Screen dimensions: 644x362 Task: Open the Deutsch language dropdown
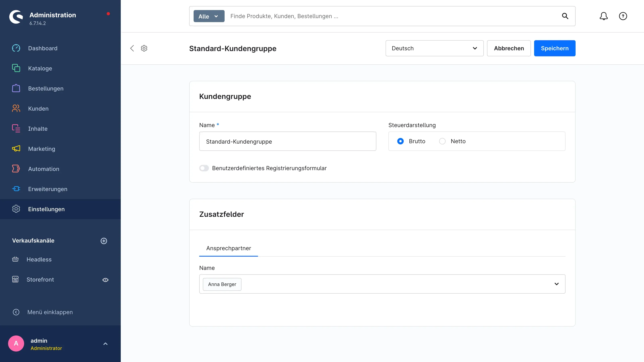[434, 48]
